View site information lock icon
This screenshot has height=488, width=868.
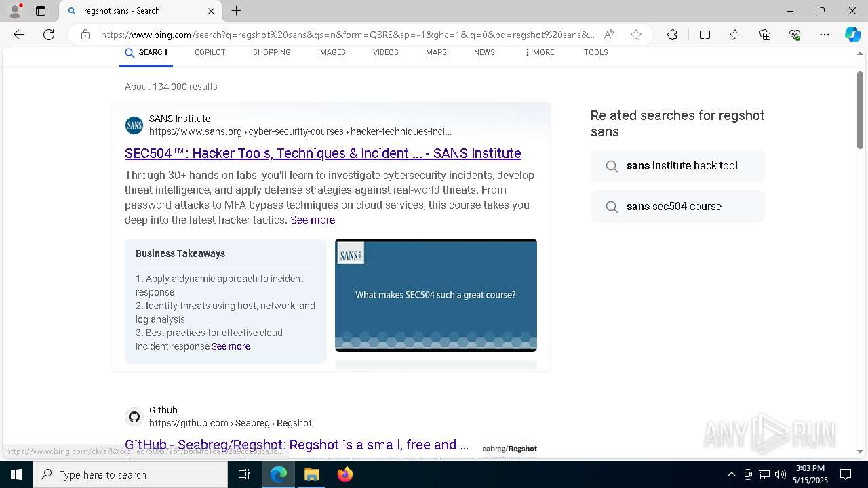tap(85, 35)
